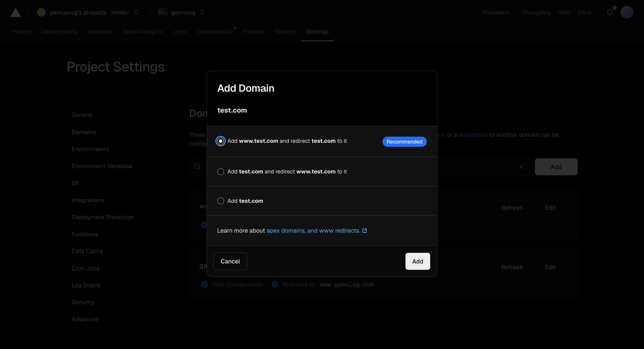644x349 pixels.
Task: Click Refresh on the first domain card
Action: pyautogui.click(x=512, y=208)
